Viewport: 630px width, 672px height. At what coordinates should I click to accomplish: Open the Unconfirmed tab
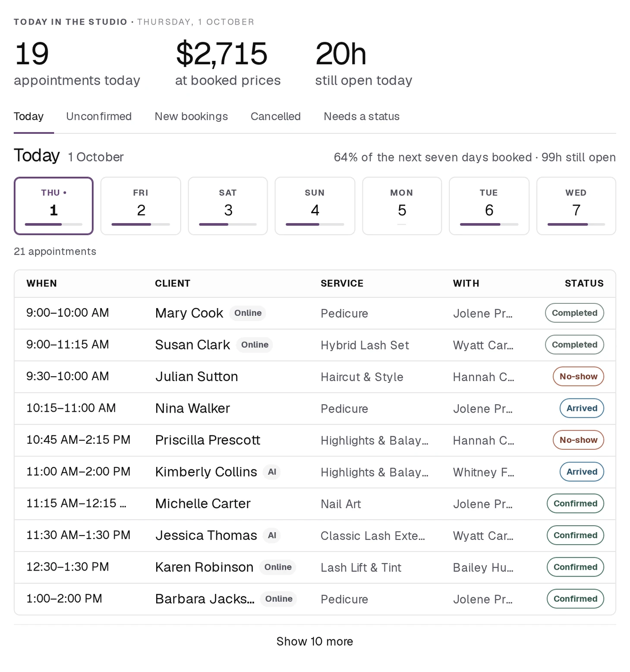(99, 117)
